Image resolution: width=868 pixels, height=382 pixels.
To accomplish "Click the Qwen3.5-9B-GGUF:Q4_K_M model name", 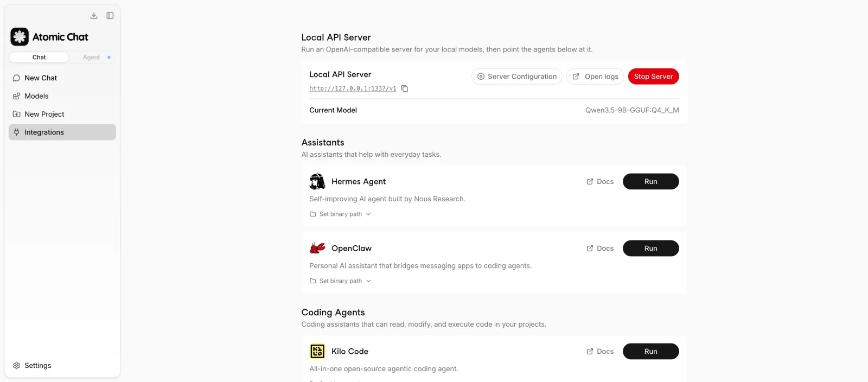I will pos(632,110).
